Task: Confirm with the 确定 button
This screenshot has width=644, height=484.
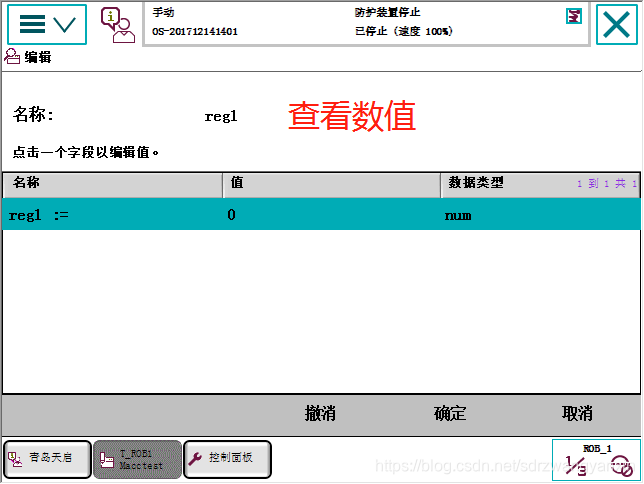Action: point(450,413)
